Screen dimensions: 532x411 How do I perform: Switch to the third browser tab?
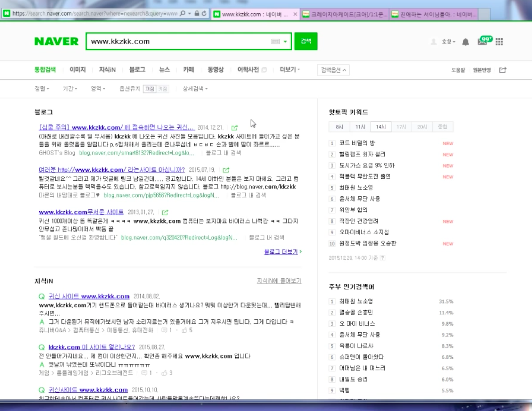434,14
